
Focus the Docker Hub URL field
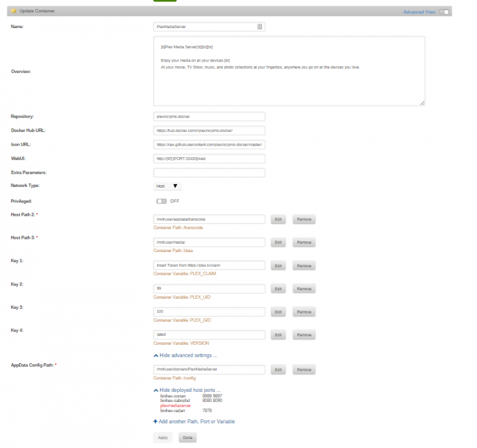click(x=210, y=131)
